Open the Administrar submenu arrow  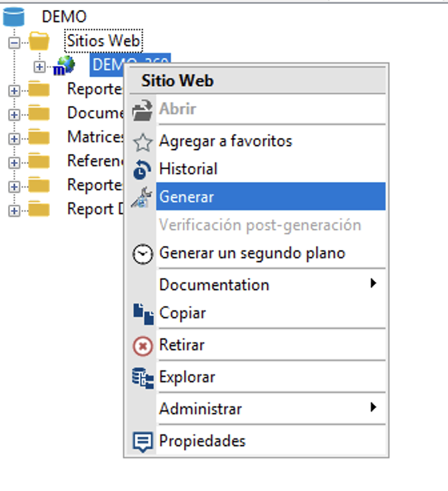[373, 408]
